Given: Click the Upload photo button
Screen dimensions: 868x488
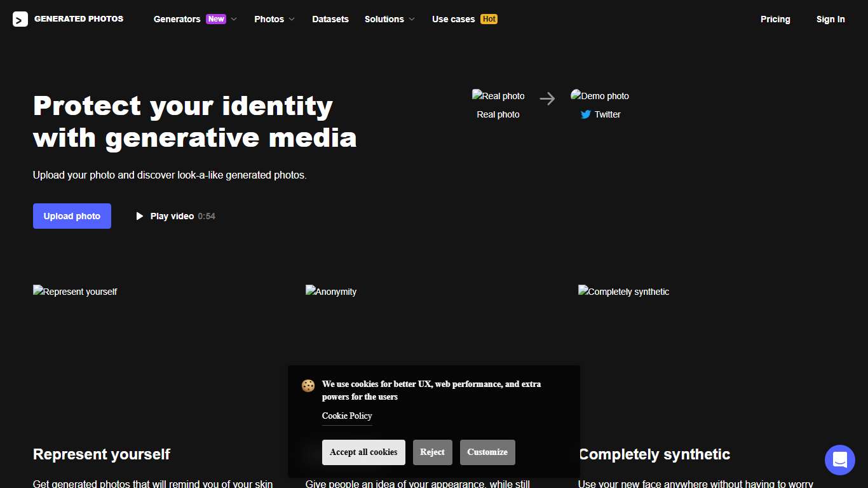Looking at the screenshot, I should (x=72, y=216).
